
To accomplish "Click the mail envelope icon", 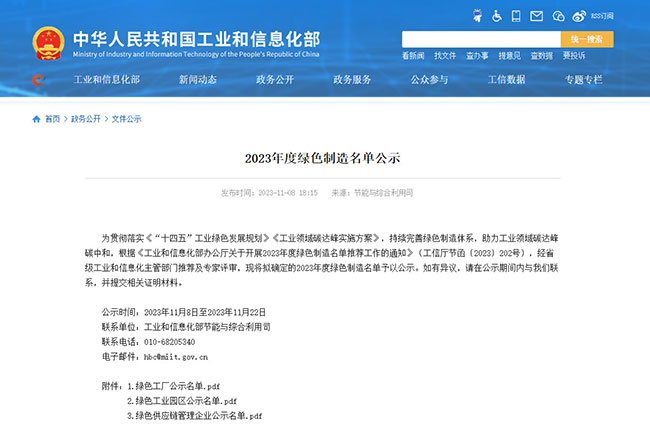I will 536,16.
